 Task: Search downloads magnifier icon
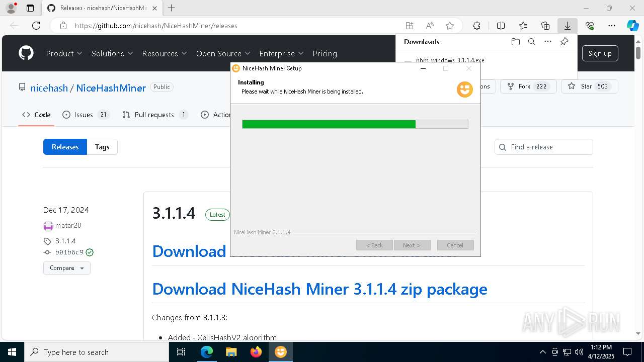[531, 42]
